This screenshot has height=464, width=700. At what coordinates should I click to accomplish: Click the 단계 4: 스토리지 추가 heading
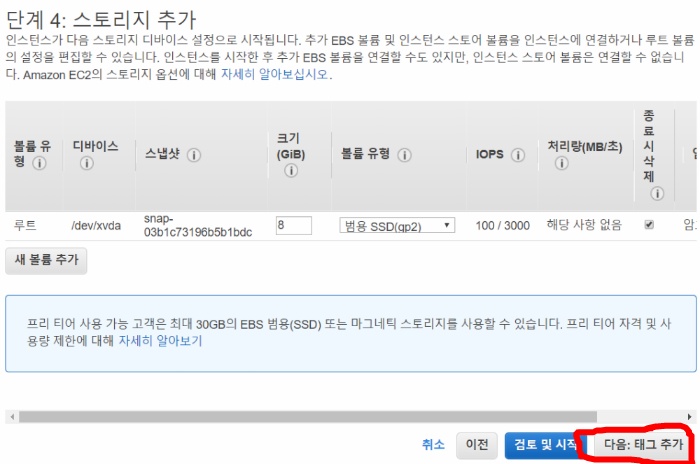(101, 19)
